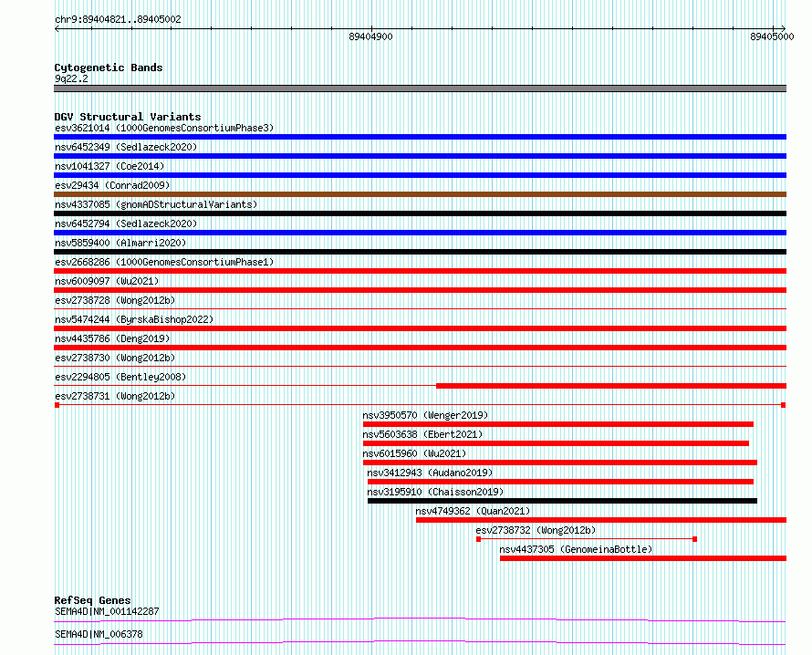The width and height of the screenshot is (812, 655).
Task: Click the black nsv4337085 gnomAD bar
Action: (x=420, y=213)
